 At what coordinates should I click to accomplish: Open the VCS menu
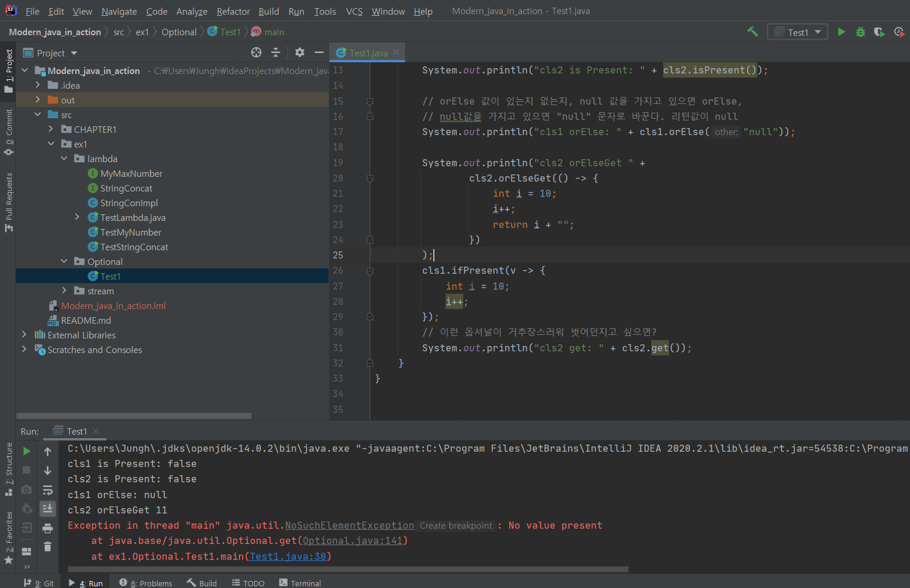pos(354,11)
